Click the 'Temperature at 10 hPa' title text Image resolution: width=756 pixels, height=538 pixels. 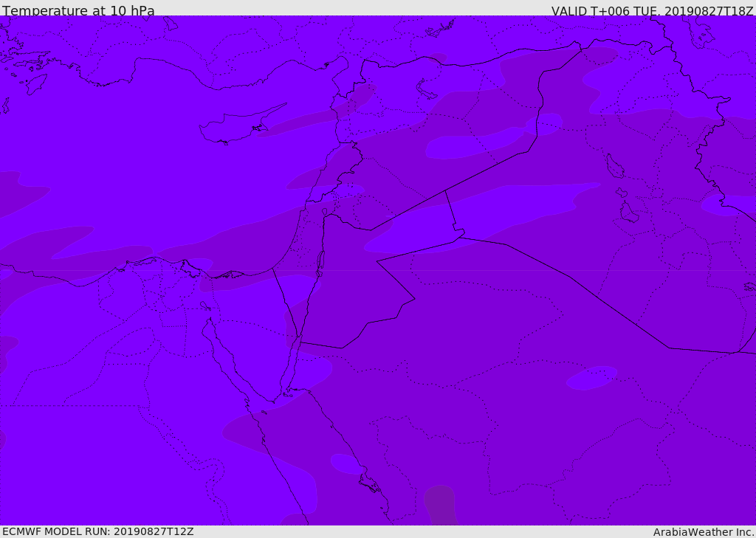pos(78,10)
